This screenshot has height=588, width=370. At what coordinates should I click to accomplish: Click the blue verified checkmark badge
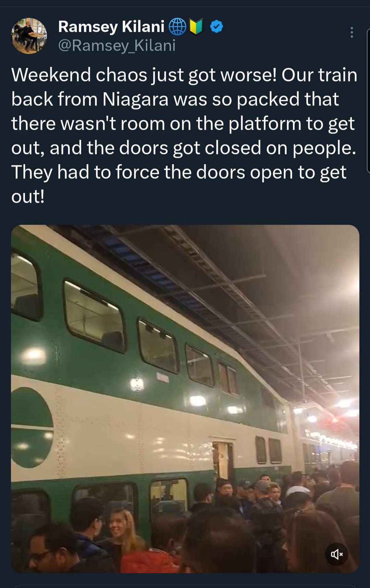[x=217, y=26]
